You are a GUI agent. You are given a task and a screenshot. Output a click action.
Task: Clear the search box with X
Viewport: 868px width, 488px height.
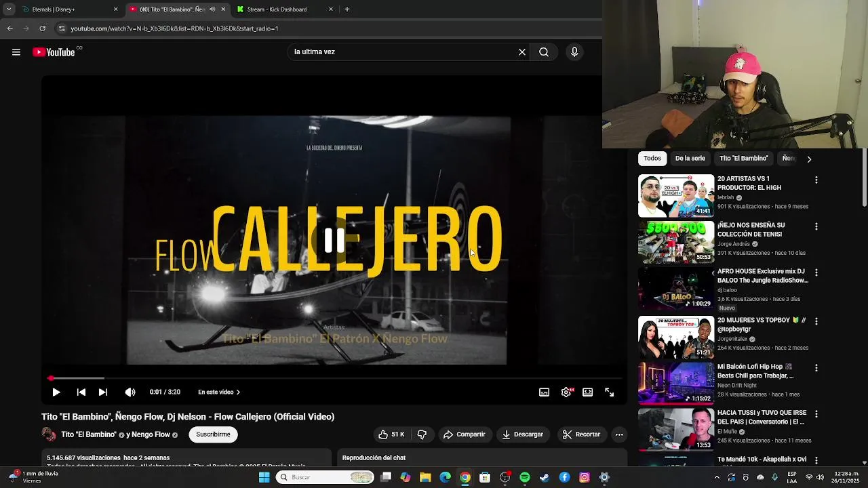point(522,52)
